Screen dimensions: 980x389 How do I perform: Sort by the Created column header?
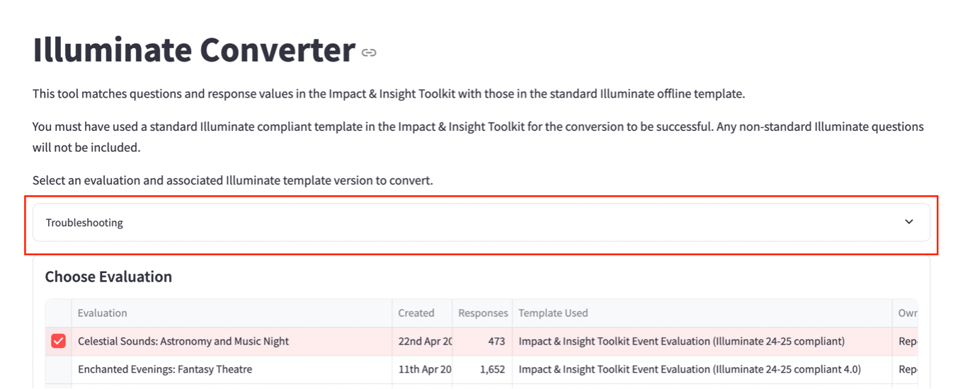coord(416,313)
